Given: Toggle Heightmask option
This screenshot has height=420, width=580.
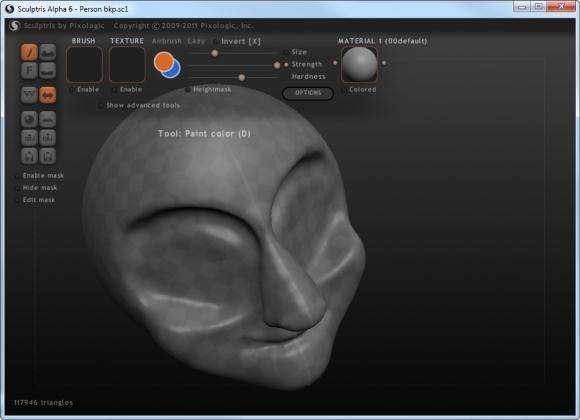Looking at the screenshot, I should pos(188,90).
